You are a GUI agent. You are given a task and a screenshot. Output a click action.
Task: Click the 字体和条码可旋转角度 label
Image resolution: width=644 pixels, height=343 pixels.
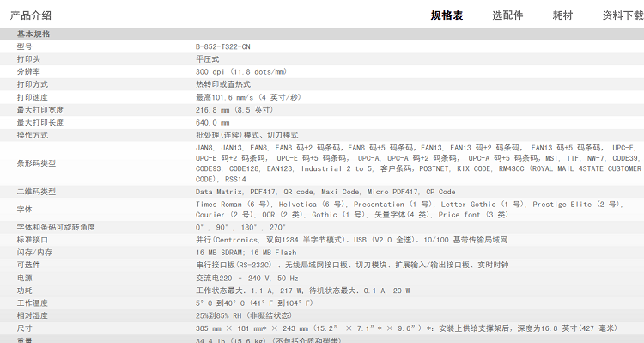pyautogui.click(x=56, y=228)
